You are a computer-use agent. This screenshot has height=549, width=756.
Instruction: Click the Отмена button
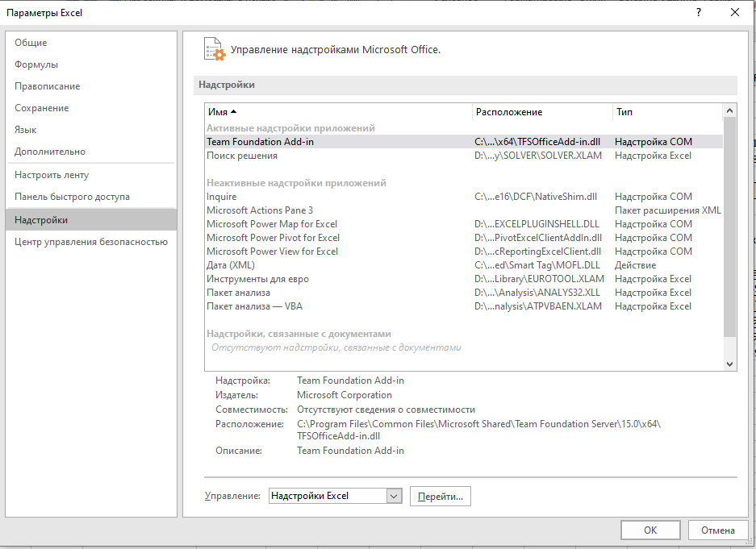(718, 530)
